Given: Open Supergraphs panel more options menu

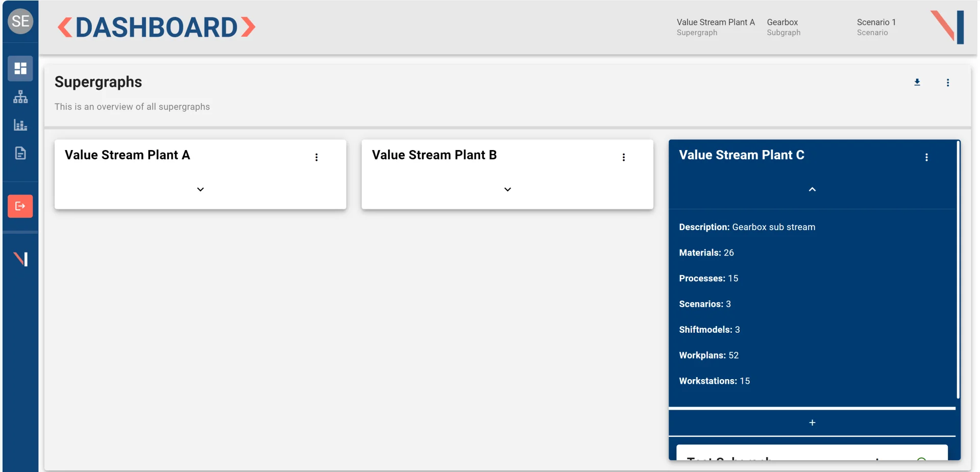Looking at the screenshot, I should click(948, 83).
